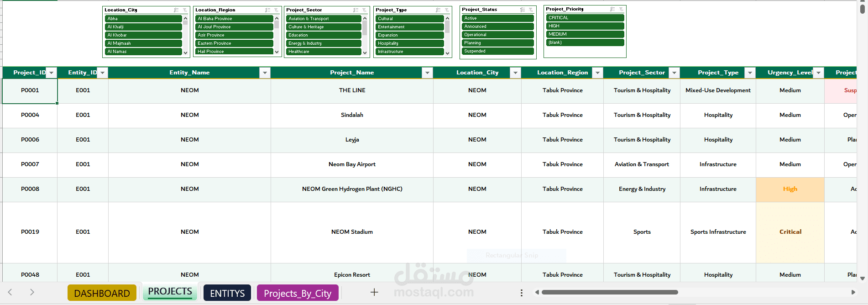Select the NEOM Stadium project name cell

(352, 232)
